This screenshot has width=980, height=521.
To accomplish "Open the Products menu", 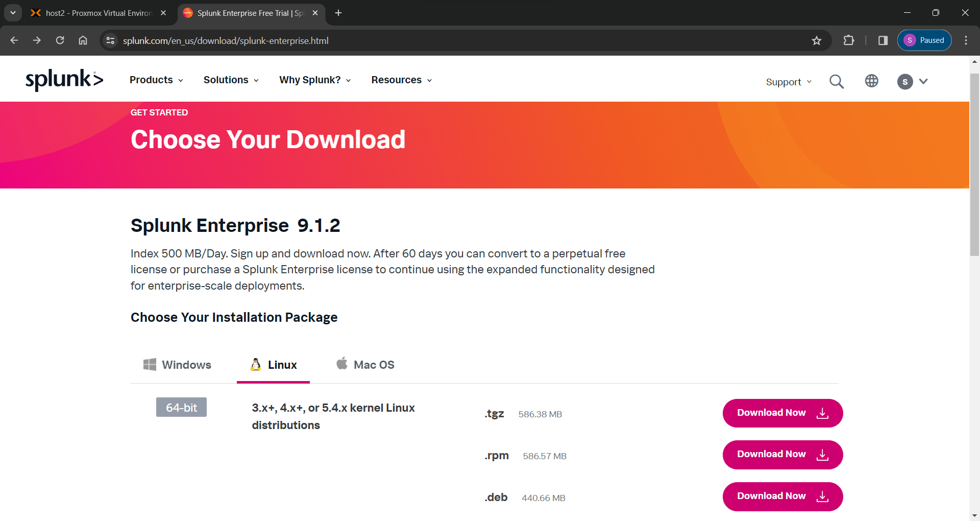I will point(156,80).
